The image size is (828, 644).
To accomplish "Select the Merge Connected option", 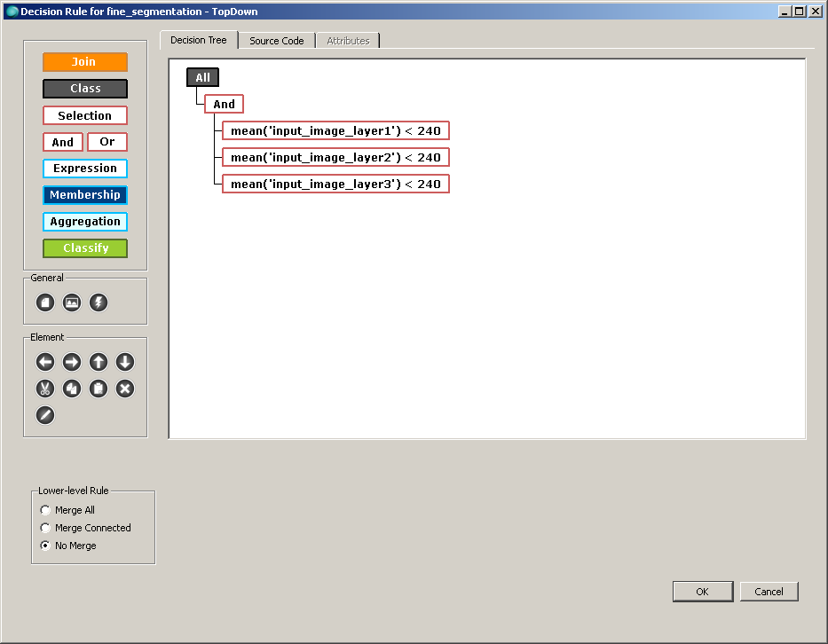I will (45, 527).
